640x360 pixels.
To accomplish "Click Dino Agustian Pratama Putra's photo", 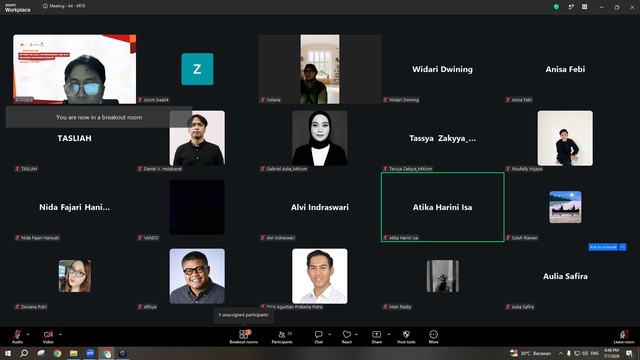I will 320,276.
